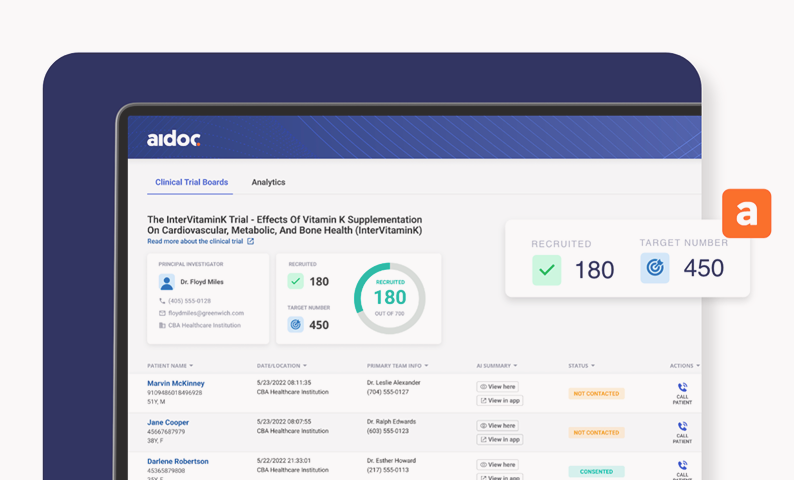Click green recruited checkmark in floating card
Viewport: 794px width, 480px height.
[x=546, y=270]
